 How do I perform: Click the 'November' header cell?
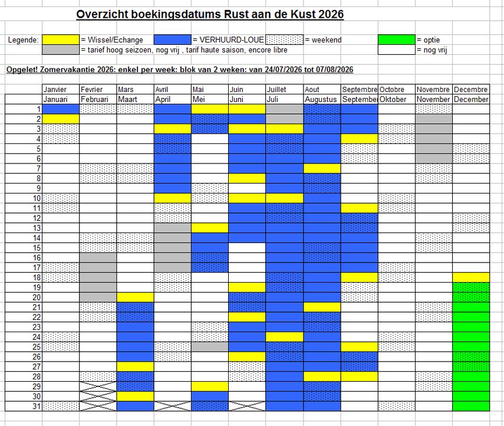pos(433,100)
